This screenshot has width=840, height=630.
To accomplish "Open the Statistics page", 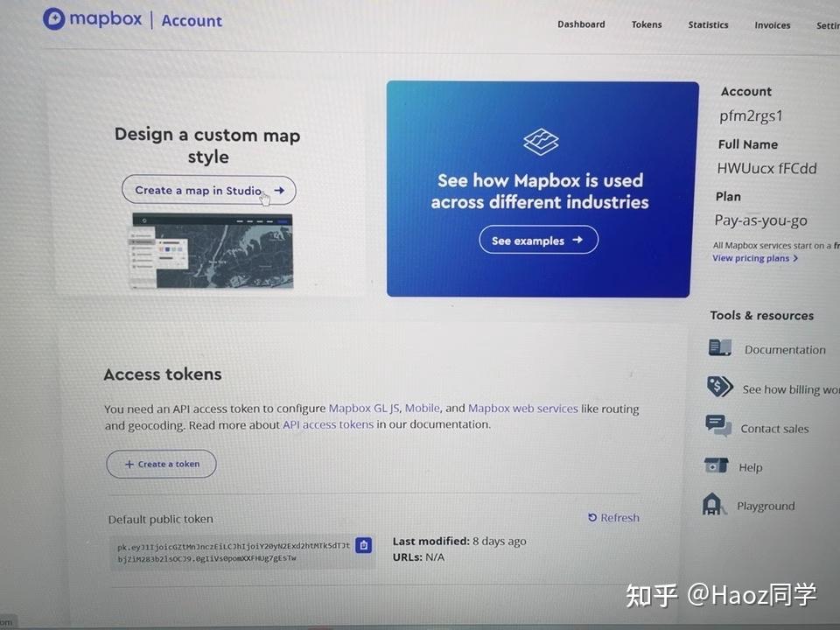I will 708,24.
